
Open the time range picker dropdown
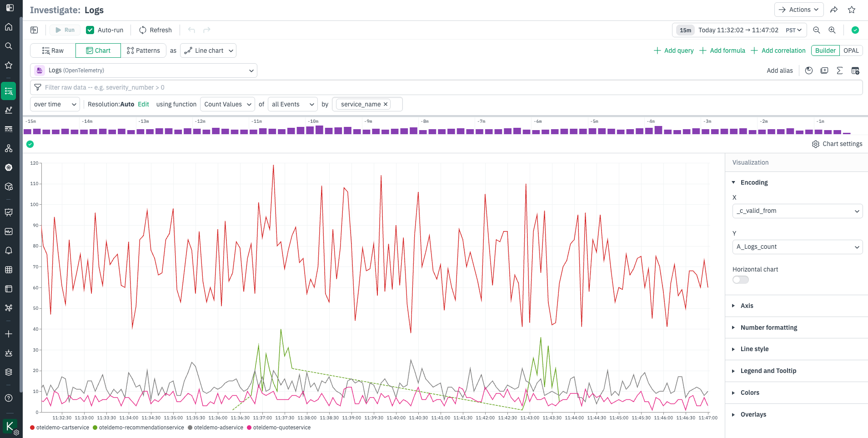(x=739, y=30)
